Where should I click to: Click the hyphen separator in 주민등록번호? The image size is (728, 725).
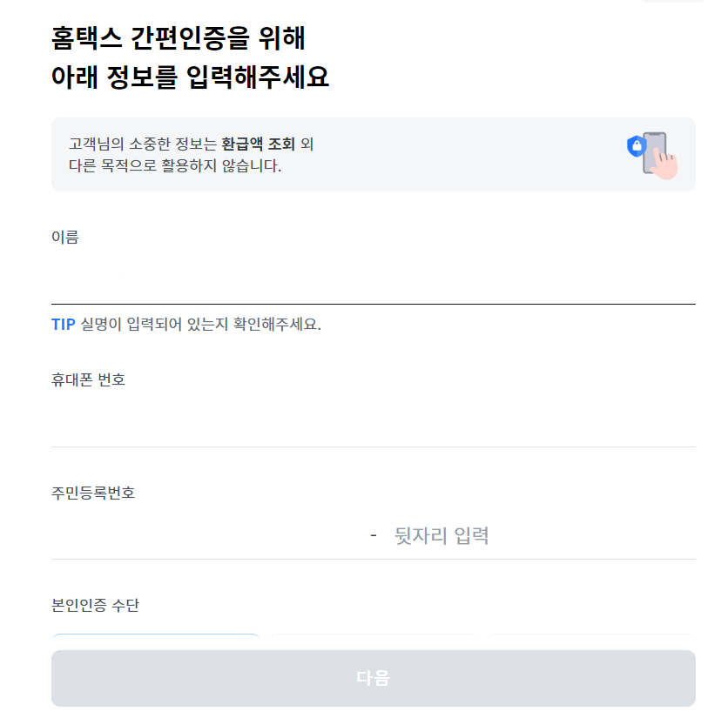pos(373,535)
